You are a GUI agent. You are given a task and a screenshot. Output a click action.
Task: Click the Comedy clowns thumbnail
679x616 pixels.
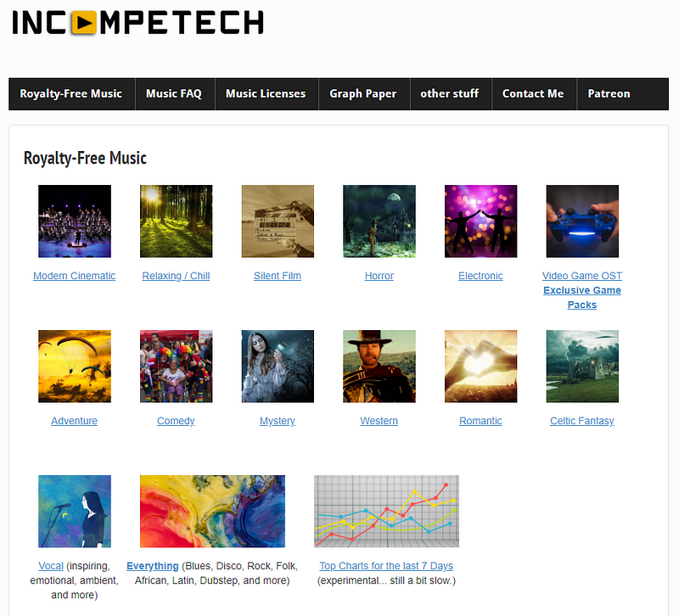coord(177,367)
